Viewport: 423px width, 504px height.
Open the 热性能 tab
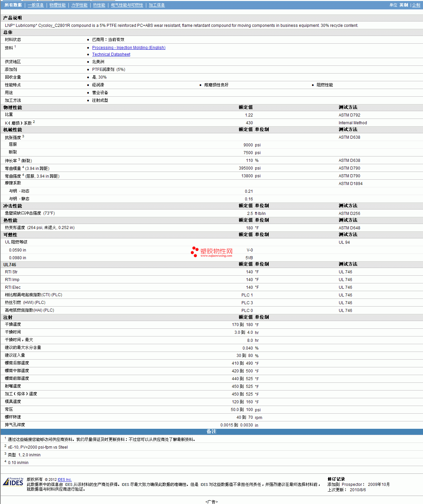coord(99,5)
